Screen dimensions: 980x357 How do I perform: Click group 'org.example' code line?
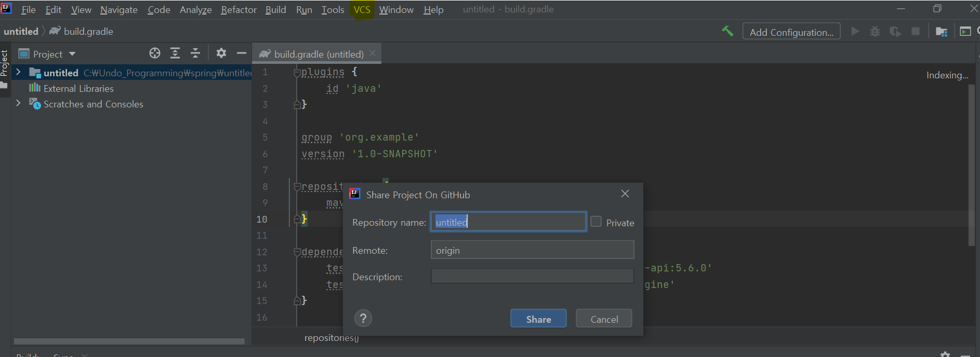pos(360,138)
